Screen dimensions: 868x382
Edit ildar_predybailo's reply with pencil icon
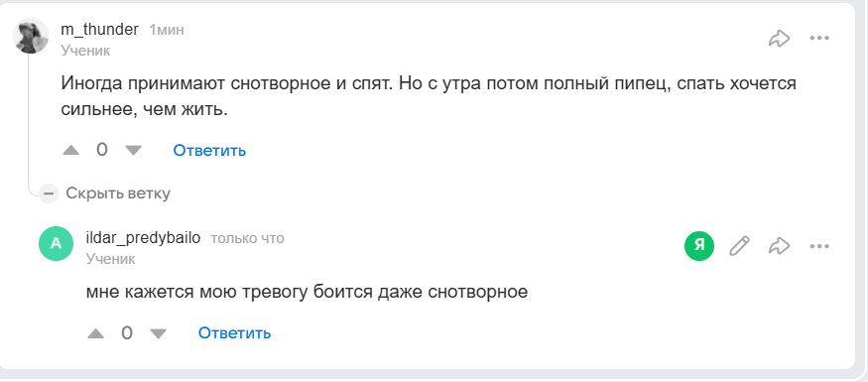point(739,246)
